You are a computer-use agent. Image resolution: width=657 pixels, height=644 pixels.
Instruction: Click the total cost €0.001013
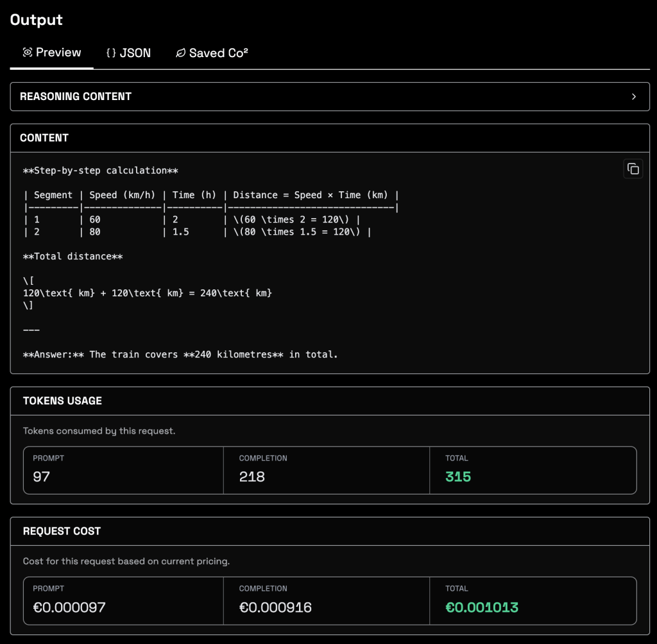[482, 607]
